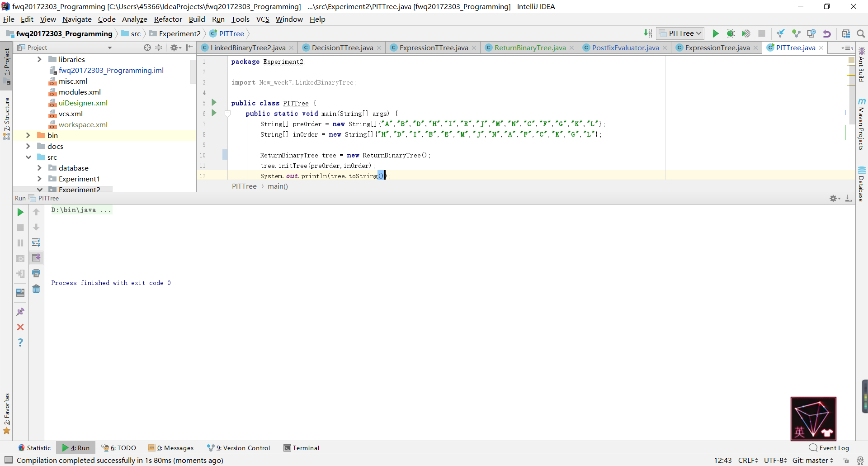Rerun PITTree in the Run panel
This screenshot has width=868, height=466.
point(20,212)
